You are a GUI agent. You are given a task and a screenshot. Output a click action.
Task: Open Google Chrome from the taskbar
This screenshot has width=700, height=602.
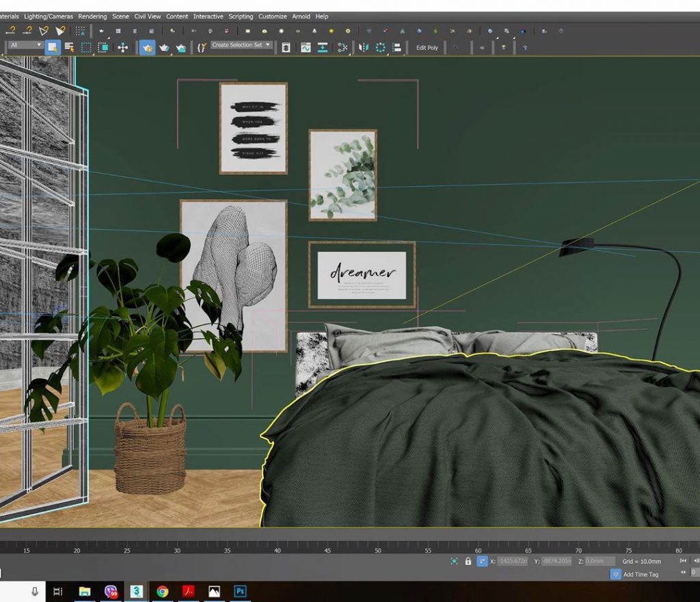coord(163,591)
